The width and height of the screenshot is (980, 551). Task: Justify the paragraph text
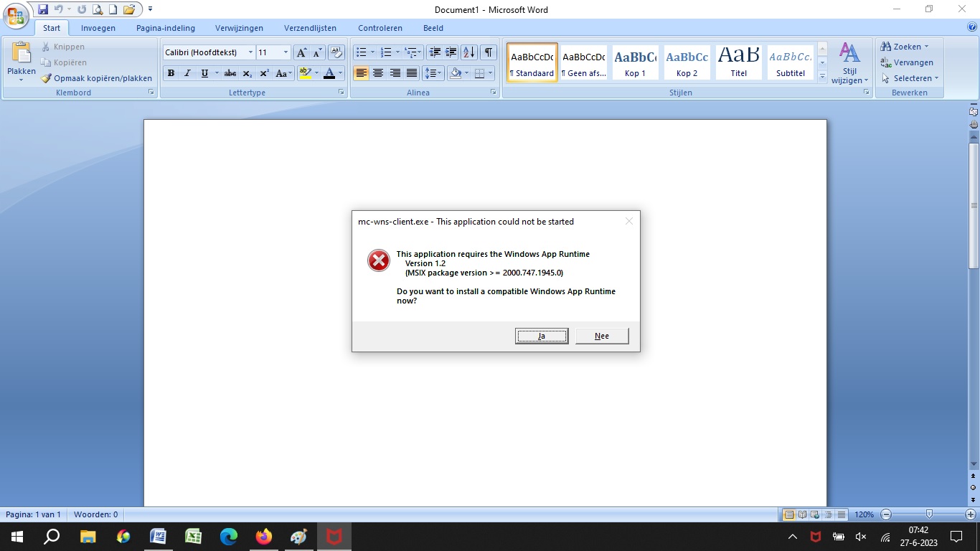tap(412, 73)
